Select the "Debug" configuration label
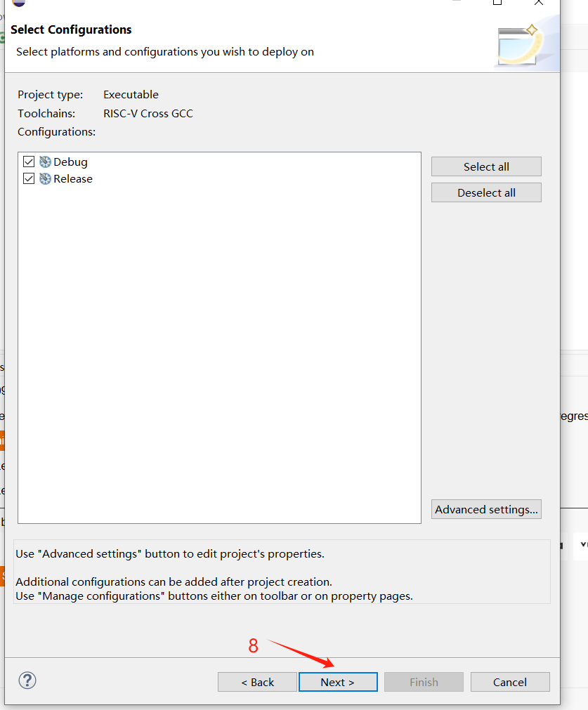The image size is (588, 710). pos(70,162)
